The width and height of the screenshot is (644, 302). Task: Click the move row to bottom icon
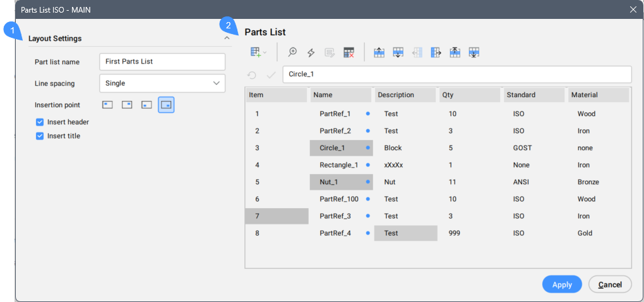pyautogui.click(x=474, y=53)
